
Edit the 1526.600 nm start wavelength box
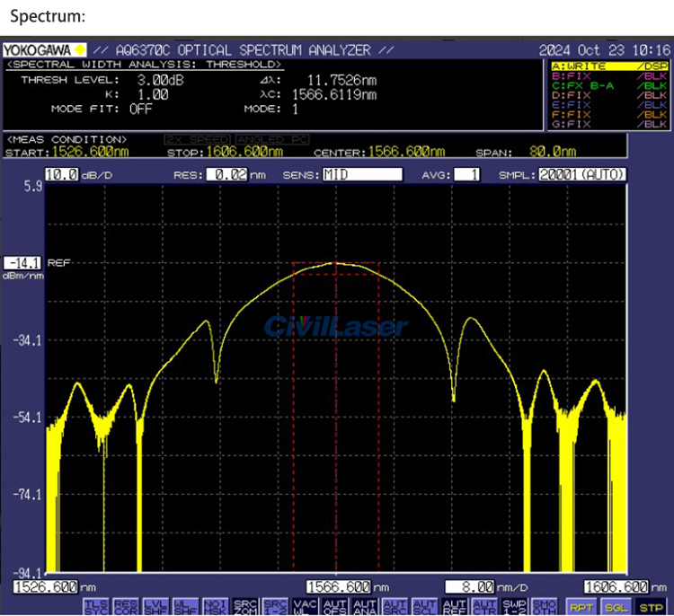(x=46, y=586)
